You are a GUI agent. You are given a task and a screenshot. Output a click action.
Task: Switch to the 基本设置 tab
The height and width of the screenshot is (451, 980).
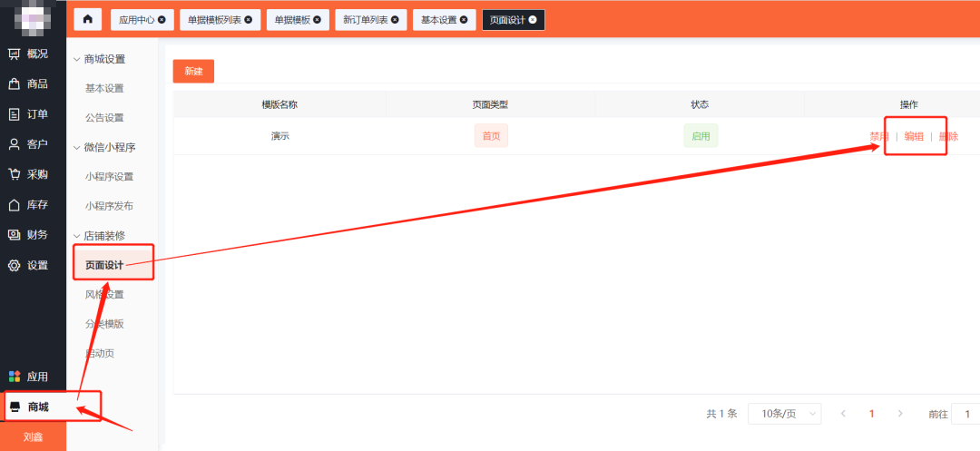444,20
